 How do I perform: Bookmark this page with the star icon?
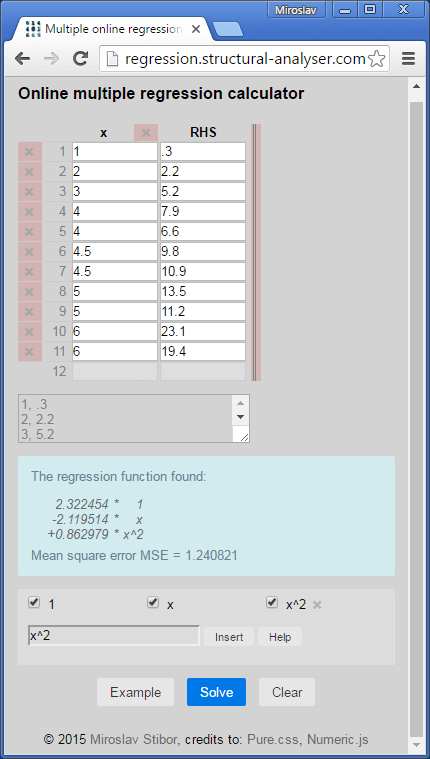(x=376, y=59)
